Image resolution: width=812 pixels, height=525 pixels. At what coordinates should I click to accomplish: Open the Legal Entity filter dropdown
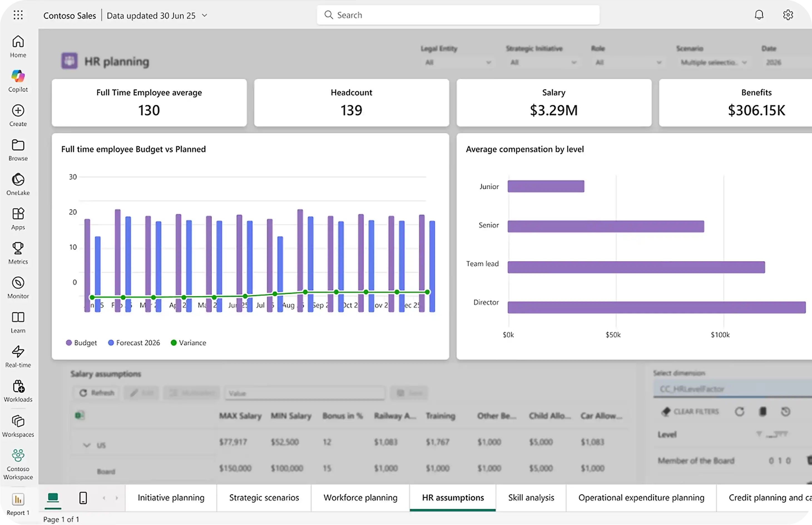457,62
